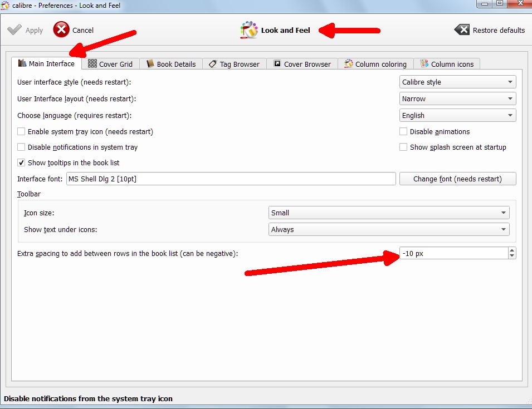Open the User Interface layout dropdown
532x409 pixels.
point(458,98)
